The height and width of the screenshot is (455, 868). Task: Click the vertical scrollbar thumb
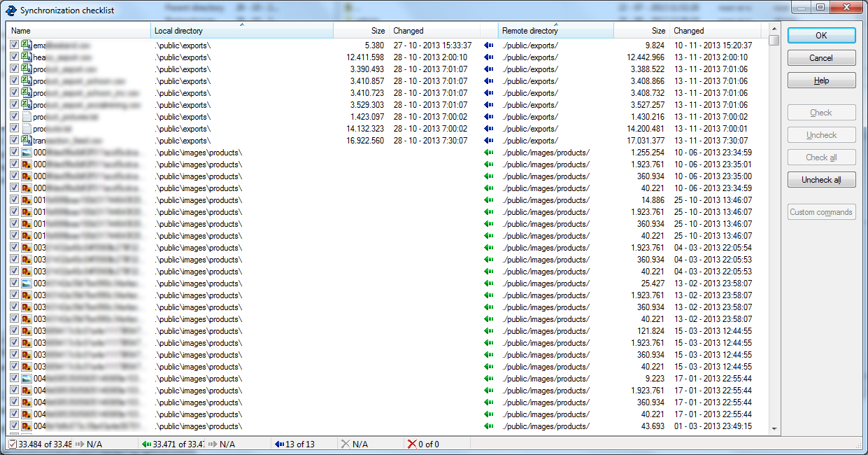pos(774,40)
